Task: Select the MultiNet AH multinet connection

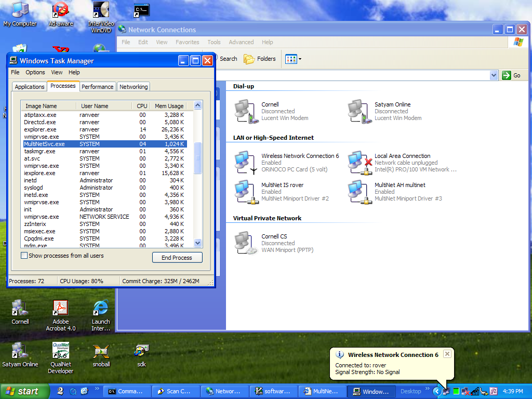Action: [x=357, y=191]
